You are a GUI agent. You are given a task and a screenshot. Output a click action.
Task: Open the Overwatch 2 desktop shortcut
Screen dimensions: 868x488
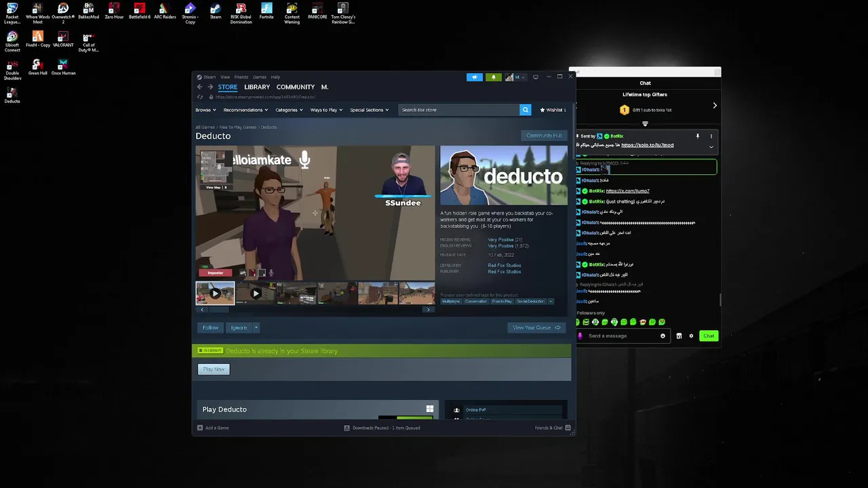[63, 13]
